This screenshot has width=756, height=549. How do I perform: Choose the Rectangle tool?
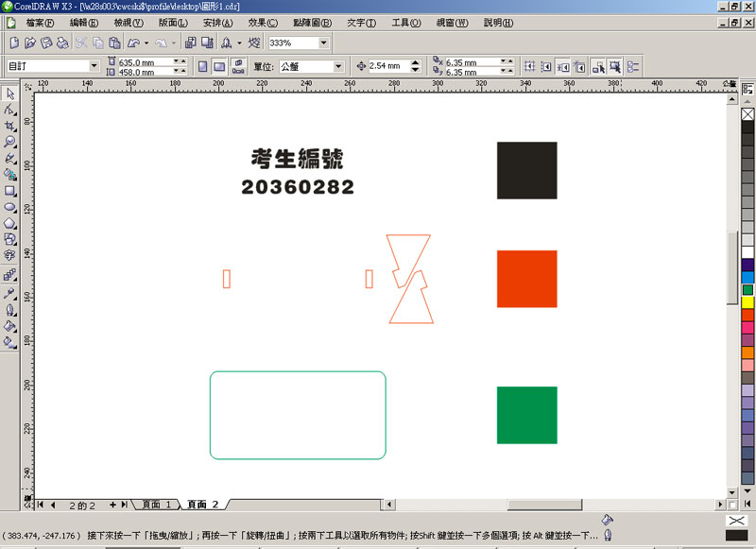click(x=9, y=190)
